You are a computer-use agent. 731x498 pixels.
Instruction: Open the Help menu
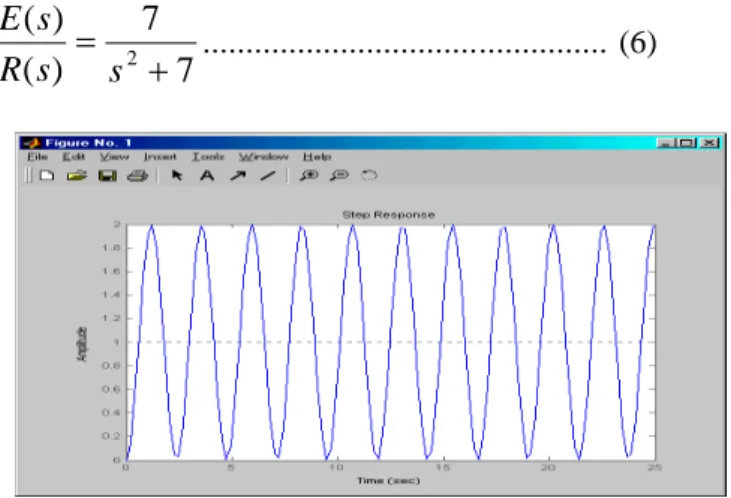tap(317, 157)
